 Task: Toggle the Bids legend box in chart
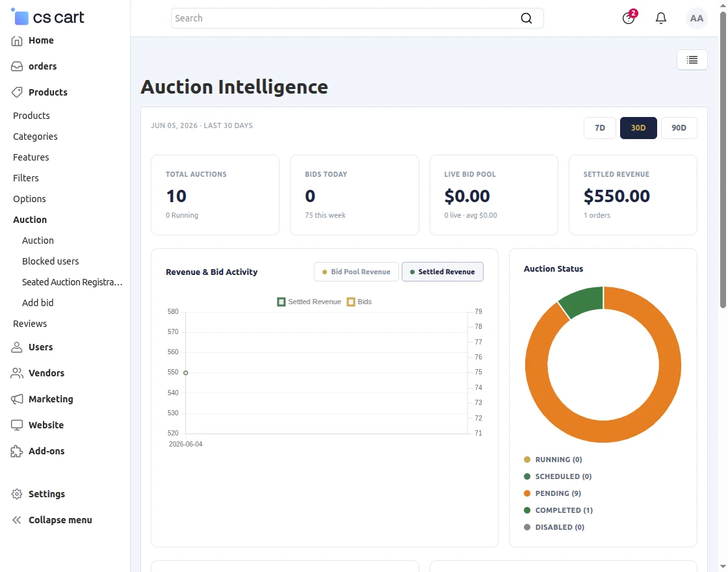click(351, 302)
